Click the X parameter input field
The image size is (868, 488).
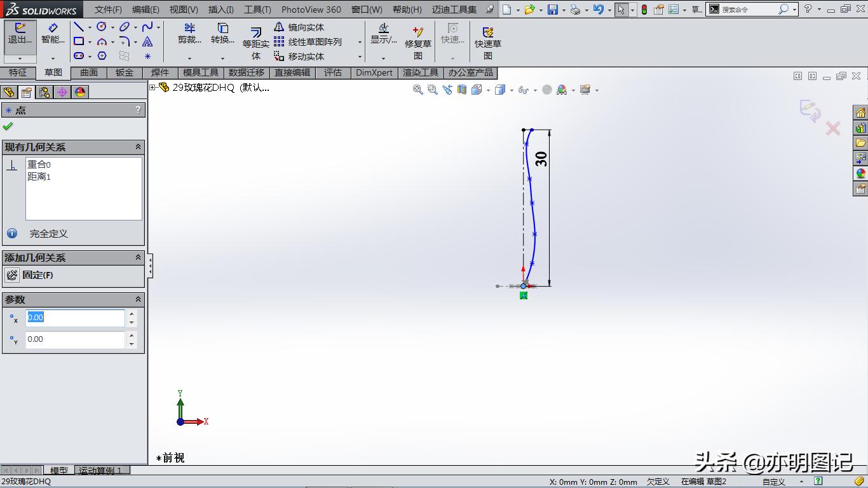point(75,317)
